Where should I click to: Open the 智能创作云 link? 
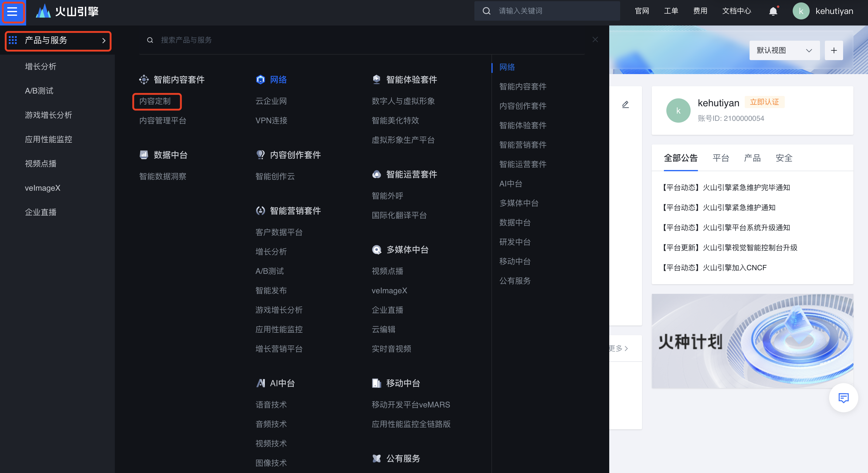point(275,176)
